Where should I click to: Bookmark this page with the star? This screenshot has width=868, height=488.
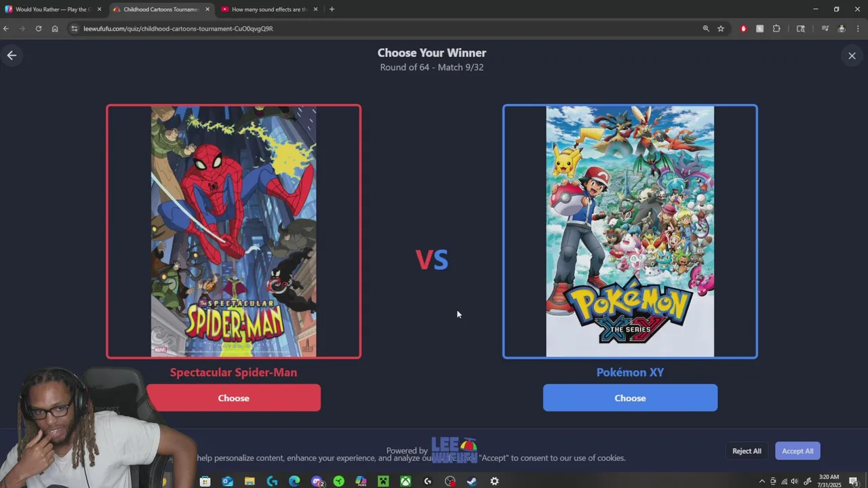click(721, 28)
